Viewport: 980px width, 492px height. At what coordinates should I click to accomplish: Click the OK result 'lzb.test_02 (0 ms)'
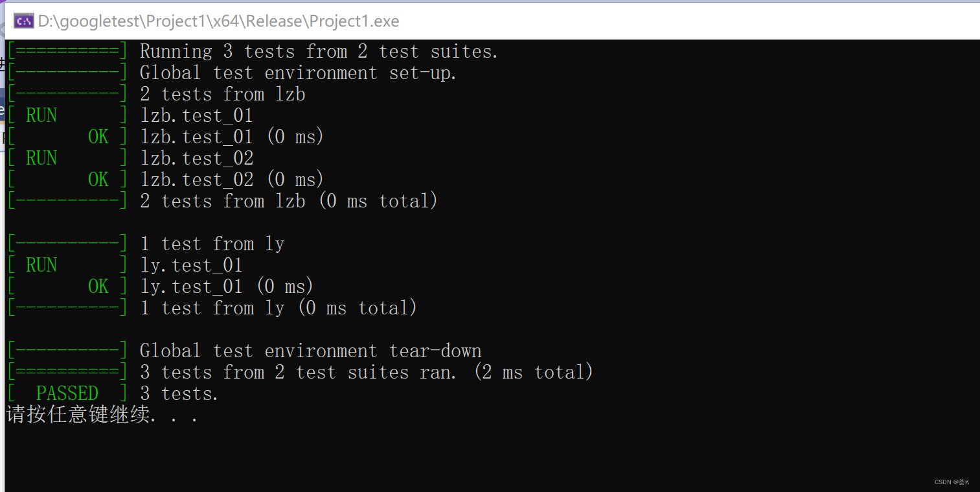point(232,180)
